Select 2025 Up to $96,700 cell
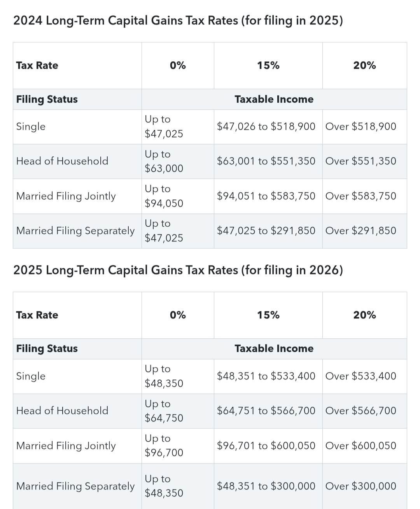 [178, 446]
